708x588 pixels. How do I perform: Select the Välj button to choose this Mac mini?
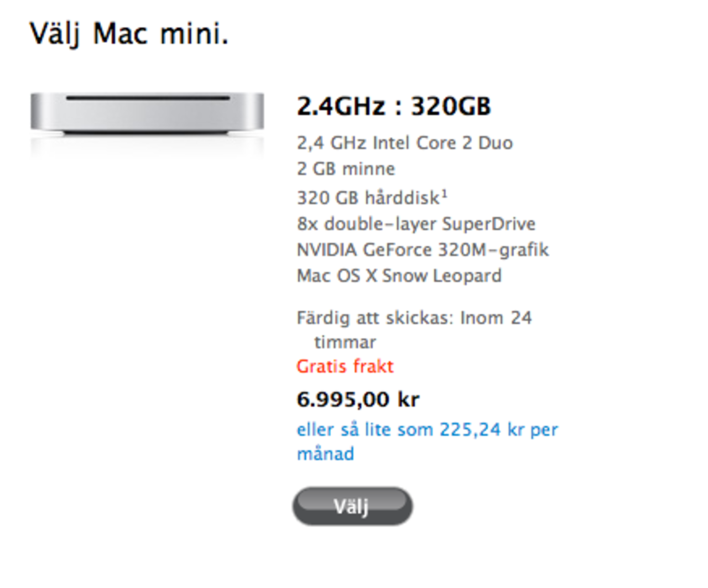[352, 506]
